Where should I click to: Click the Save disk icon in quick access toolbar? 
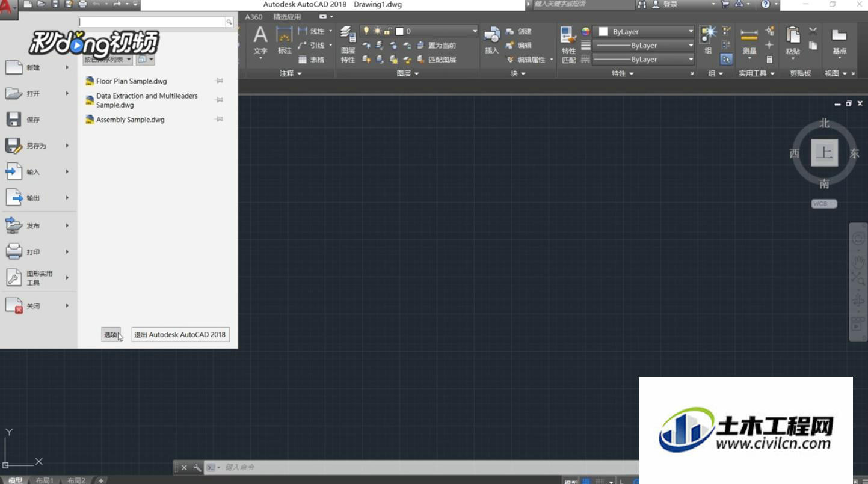pos(55,4)
